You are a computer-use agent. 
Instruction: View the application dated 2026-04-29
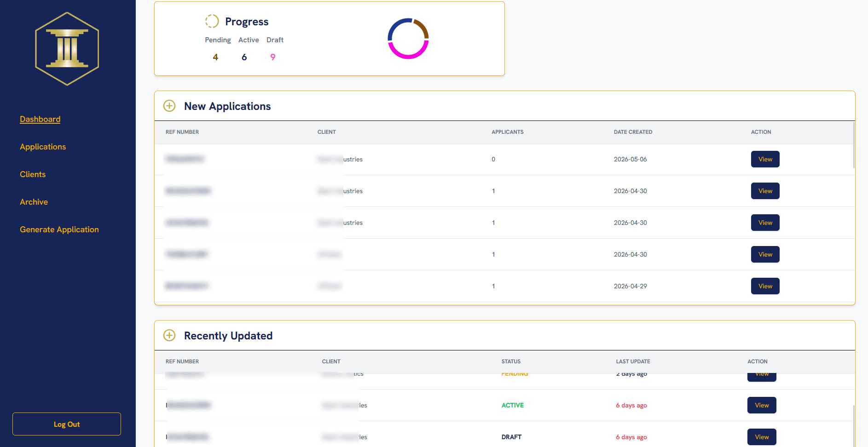765,286
